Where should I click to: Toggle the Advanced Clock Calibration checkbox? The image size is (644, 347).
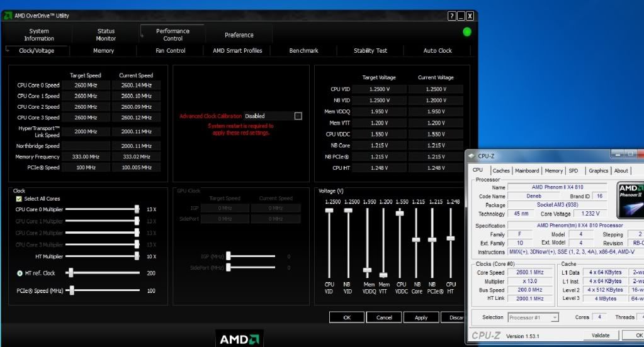[298, 116]
